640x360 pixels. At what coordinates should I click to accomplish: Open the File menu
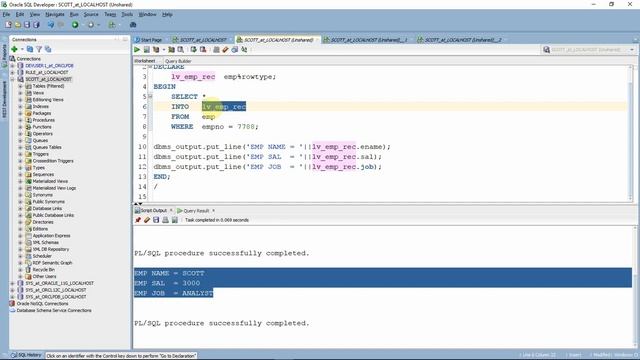click(x=7, y=14)
